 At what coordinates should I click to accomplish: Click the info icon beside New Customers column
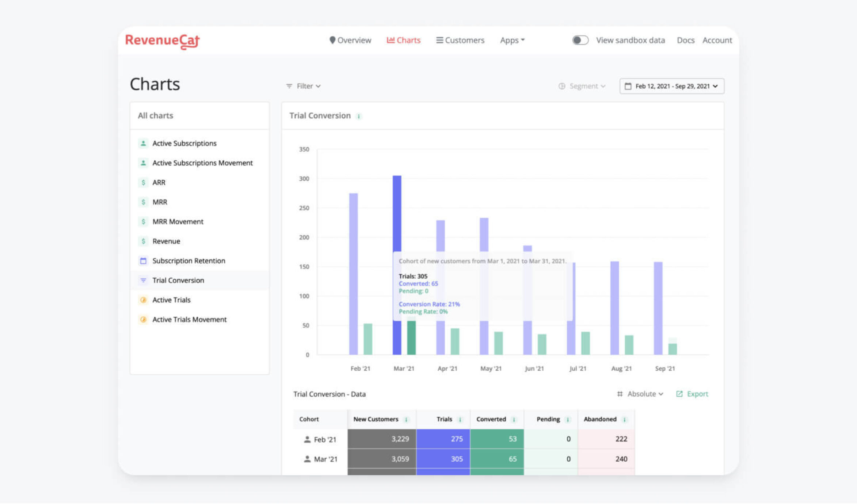click(x=407, y=420)
